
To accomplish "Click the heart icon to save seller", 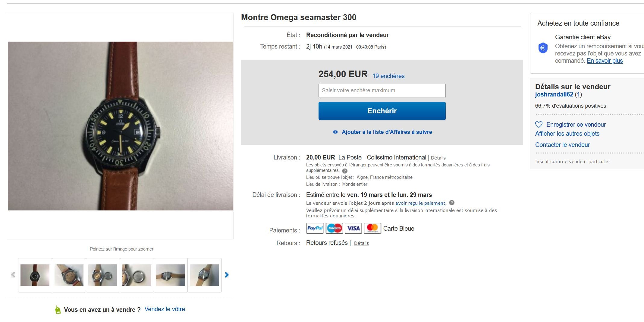I will click(539, 125).
